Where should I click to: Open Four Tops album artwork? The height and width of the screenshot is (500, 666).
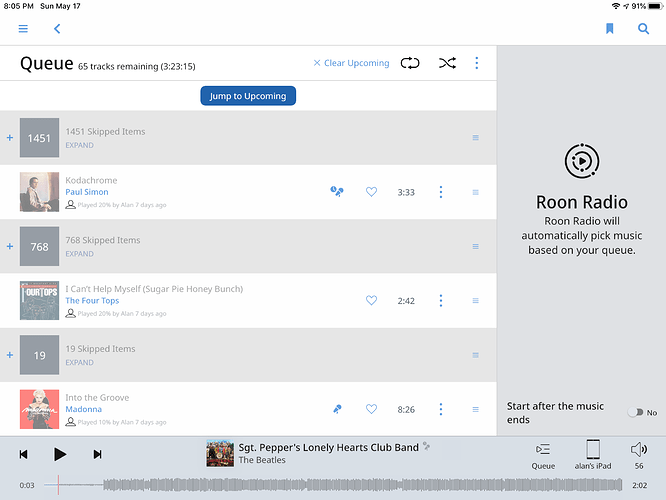[x=40, y=300]
